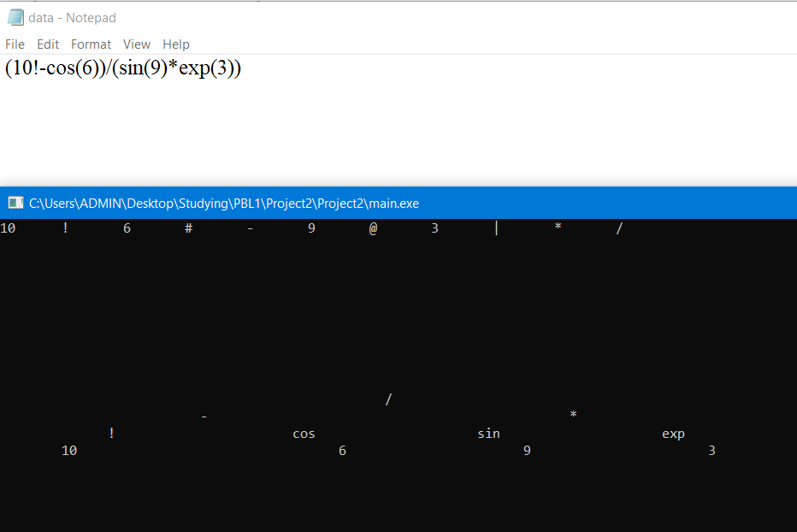The image size is (797, 532).
Task: Click the exp function node in the tree
Action: pos(673,434)
